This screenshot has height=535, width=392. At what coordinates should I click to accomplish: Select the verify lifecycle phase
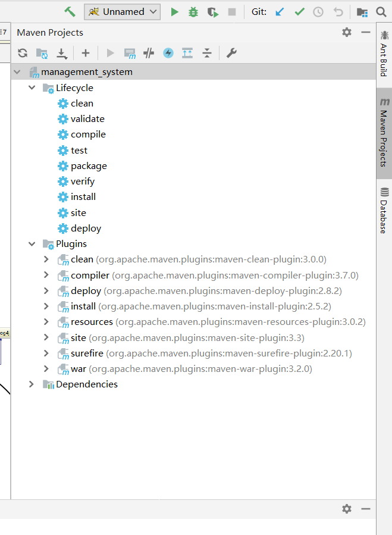(83, 182)
